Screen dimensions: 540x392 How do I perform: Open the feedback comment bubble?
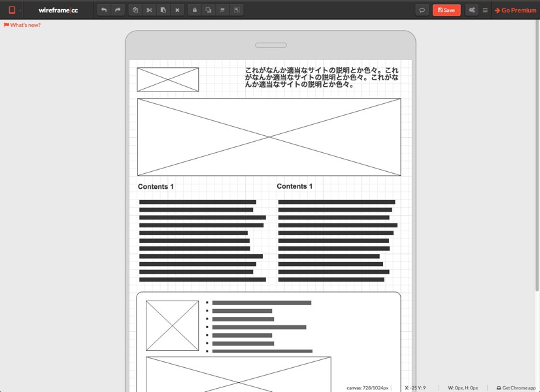[x=422, y=10]
